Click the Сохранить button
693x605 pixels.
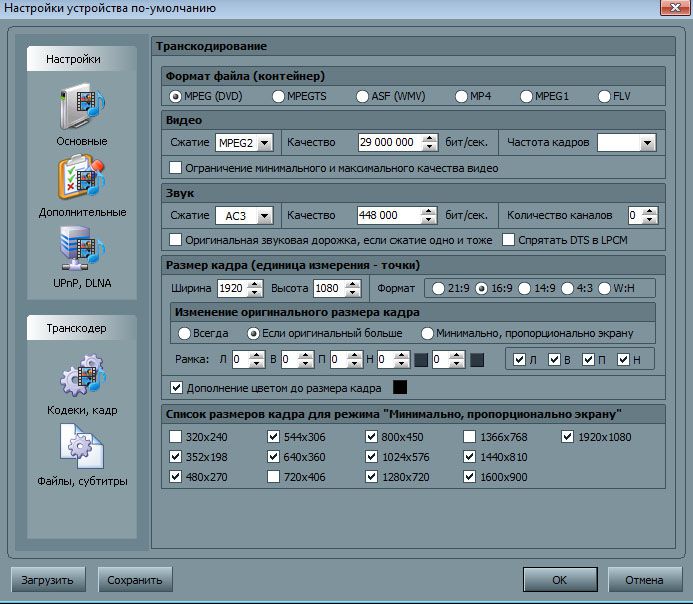134,580
